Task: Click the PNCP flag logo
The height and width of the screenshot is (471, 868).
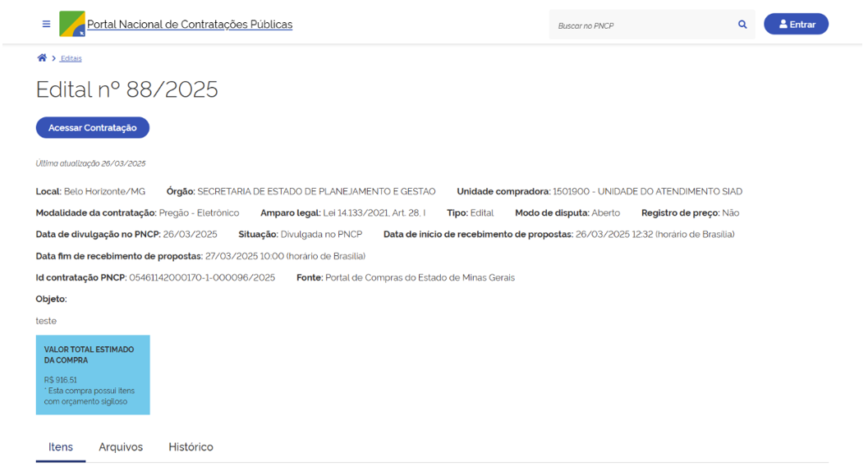Action: (x=72, y=24)
